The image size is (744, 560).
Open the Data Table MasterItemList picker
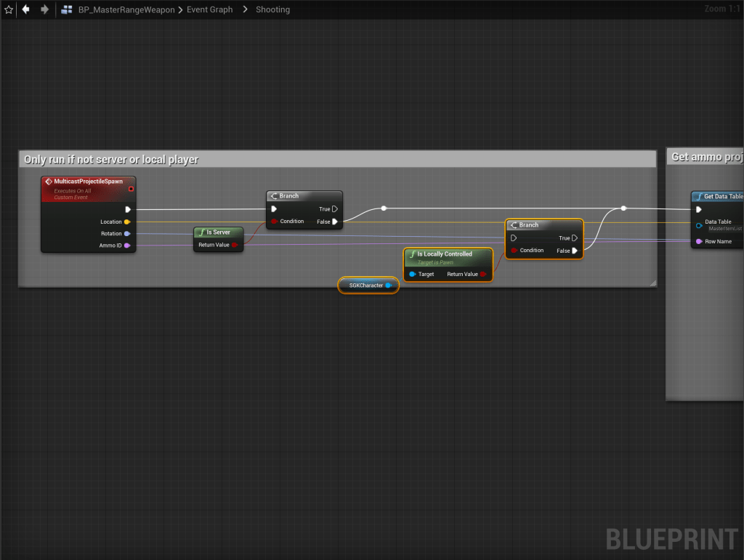click(724, 228)
